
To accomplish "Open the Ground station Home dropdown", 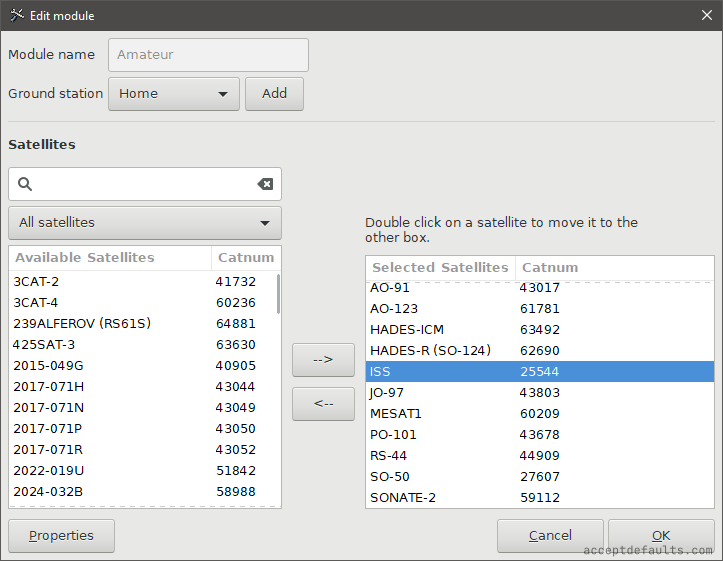I will (x=173, y=94).
